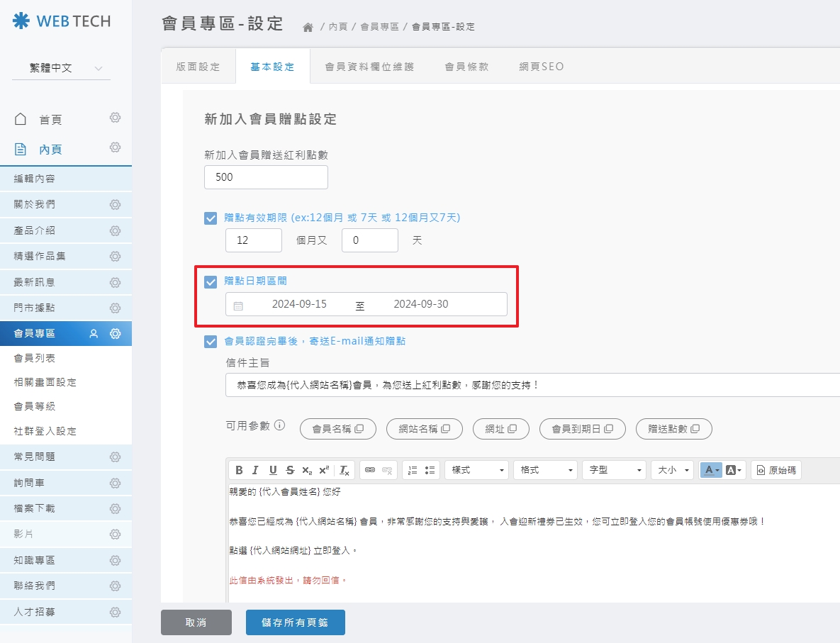Switch to the 會員條款 tab

(x=466, y=67)
